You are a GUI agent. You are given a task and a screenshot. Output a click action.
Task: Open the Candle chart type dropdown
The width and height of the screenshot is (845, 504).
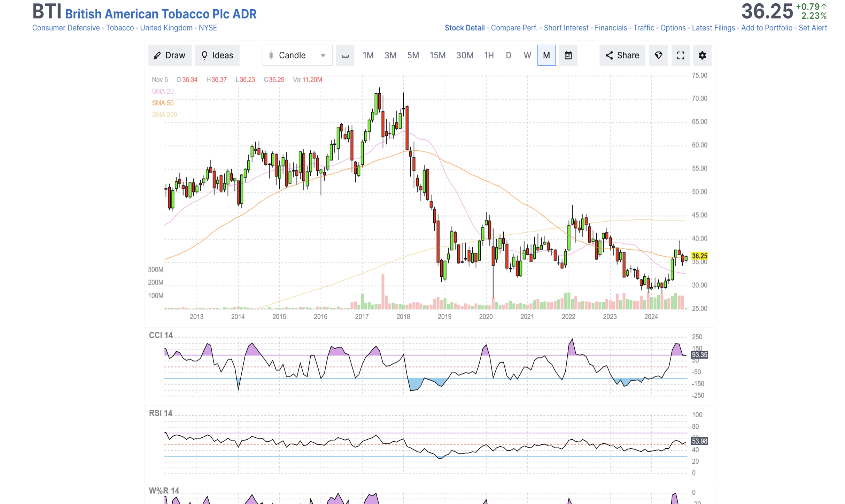click(297, 55)
